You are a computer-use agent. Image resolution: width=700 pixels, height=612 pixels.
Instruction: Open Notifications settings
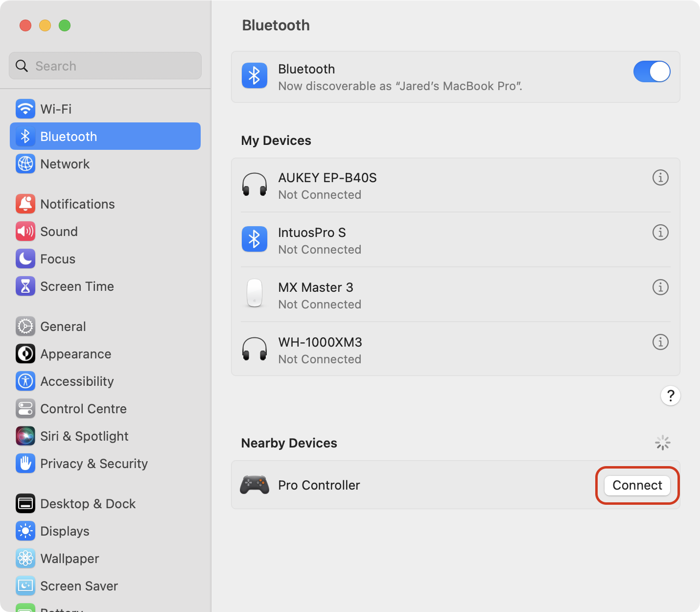click(77, 204)
